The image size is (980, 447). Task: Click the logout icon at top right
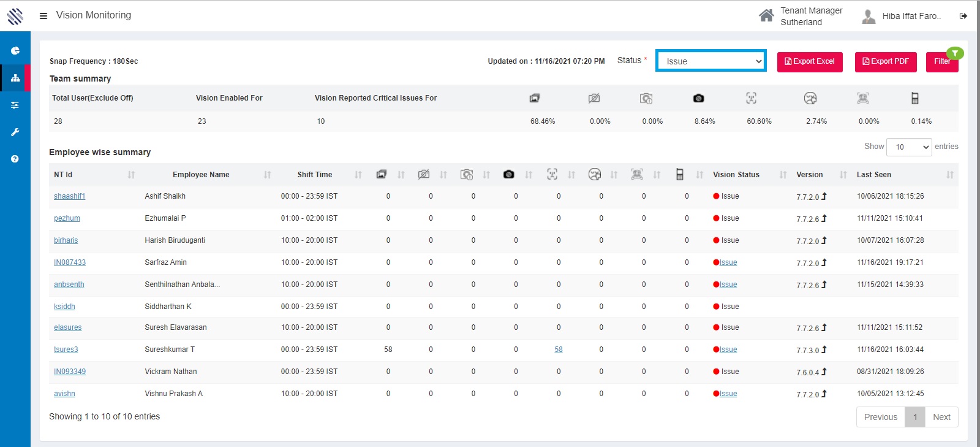pos(963,16)
